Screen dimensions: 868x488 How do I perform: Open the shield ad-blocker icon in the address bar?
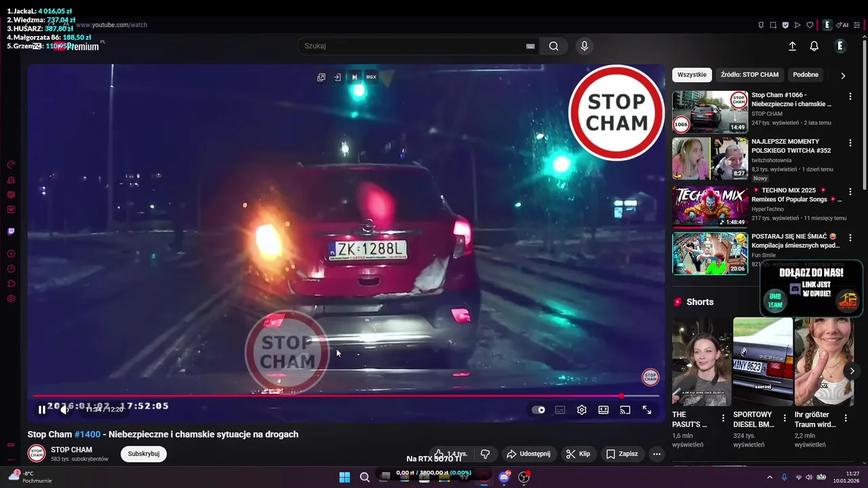(785, 25)
